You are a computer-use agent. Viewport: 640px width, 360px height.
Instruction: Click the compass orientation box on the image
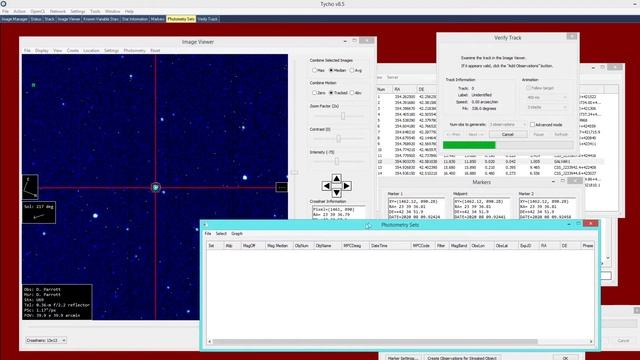(30, 187)
